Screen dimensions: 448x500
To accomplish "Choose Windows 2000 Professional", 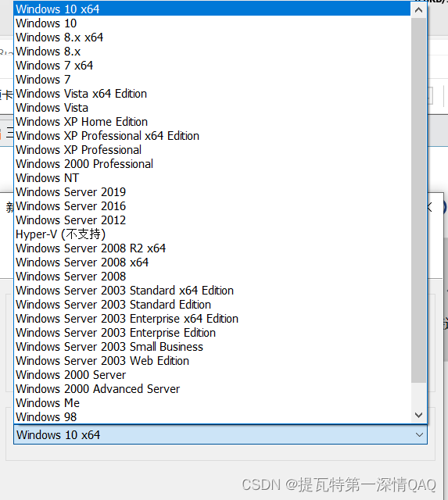I will (212, 163).
